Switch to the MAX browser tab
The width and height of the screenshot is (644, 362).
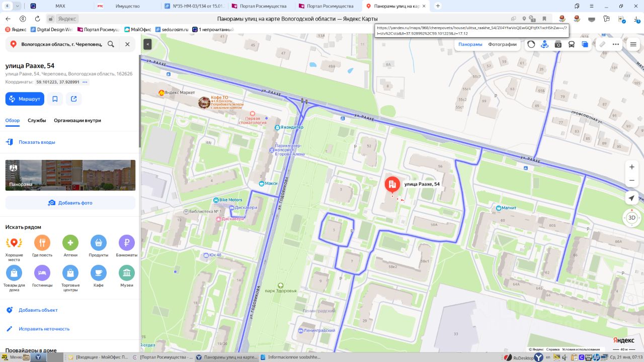click(60, 6)
